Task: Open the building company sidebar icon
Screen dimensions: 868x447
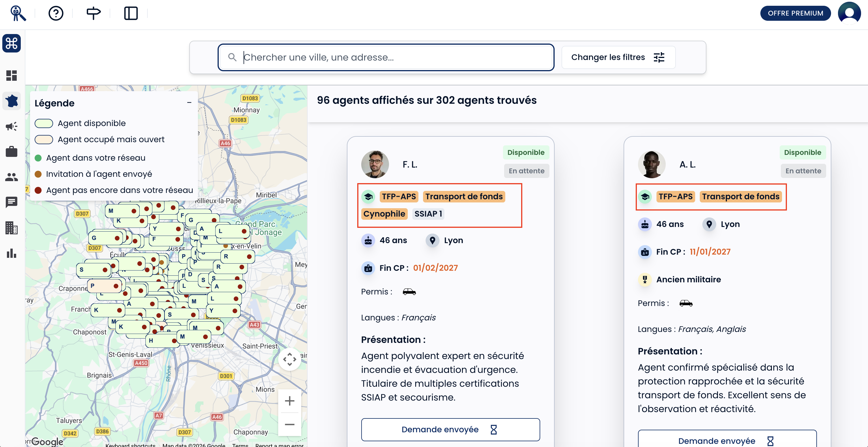Action: click(x=12, y=228)
